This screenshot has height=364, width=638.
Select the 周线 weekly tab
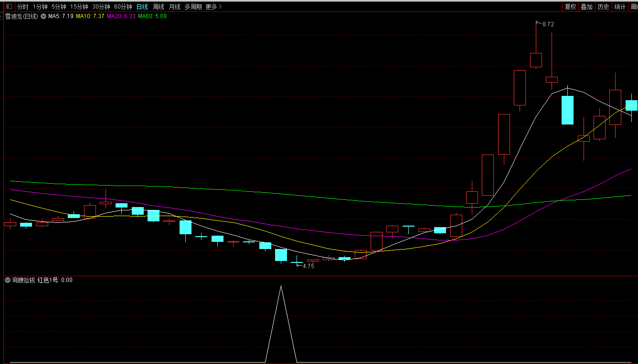pos(159,7)
